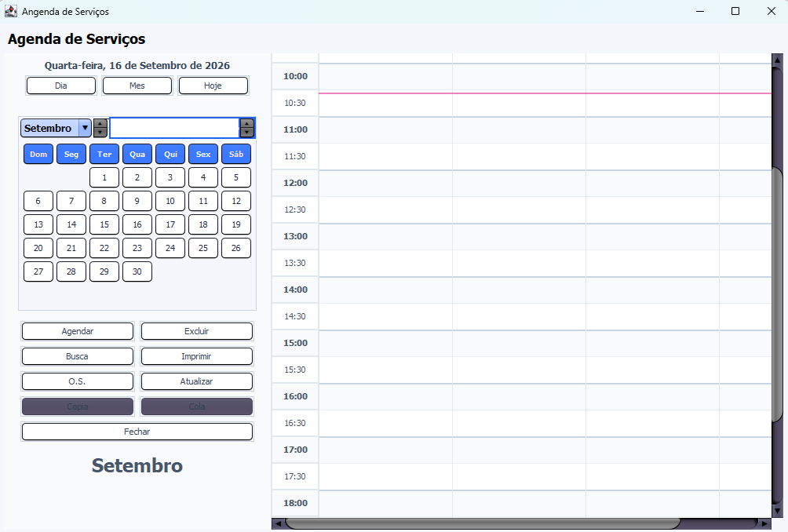Click the Qui weekday header

(170, 155)
